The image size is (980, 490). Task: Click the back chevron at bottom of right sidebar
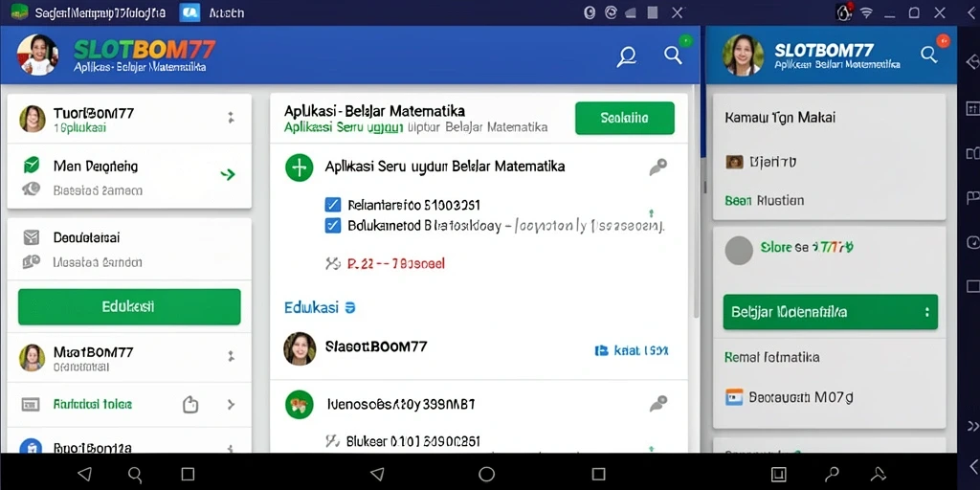(972, 466)
